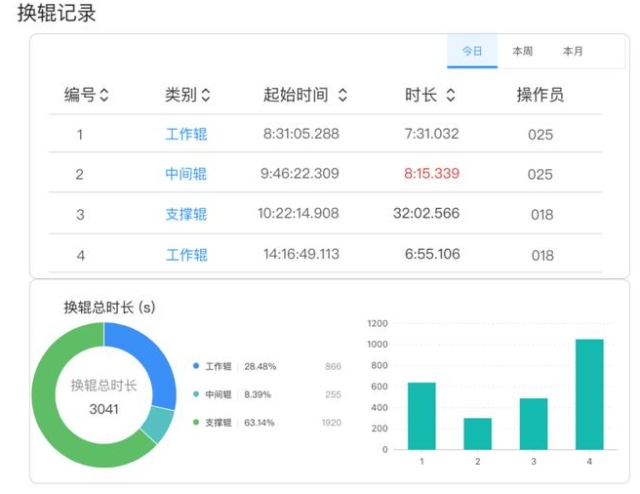
Task: Sort records by 时长 duration
Action: (450, 95)
